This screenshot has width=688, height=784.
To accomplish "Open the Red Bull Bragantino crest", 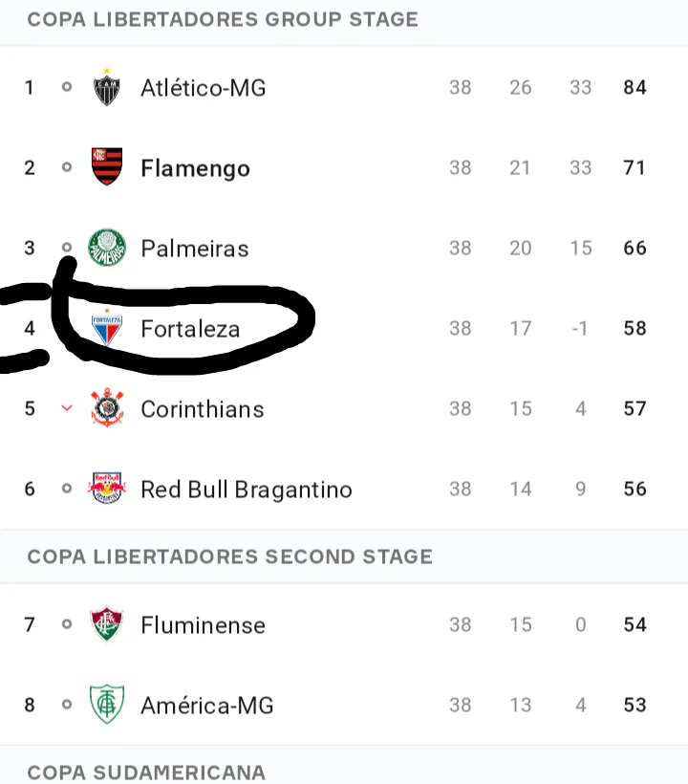I will (x=107, y=488).
